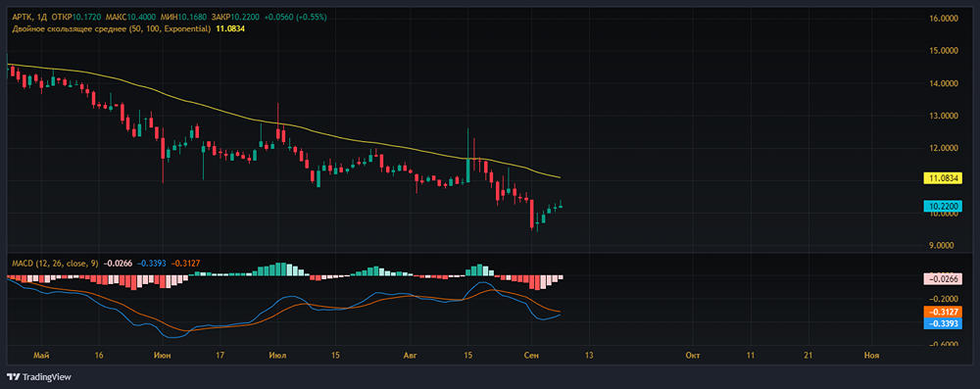Click the 13 date label after Сен
The width and height of the screenshot is (980, 389).
pyautogui.click(x=588, y=356)
